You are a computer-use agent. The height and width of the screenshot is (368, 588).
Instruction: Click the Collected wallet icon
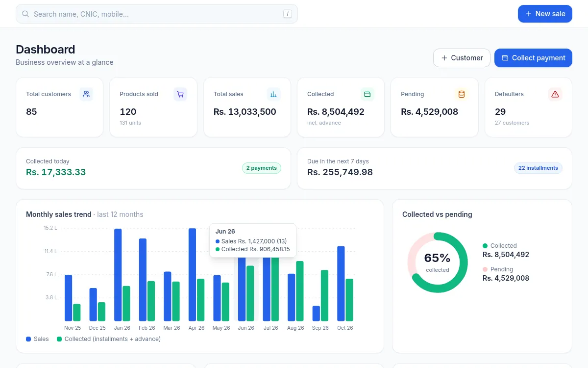point(367,94)
